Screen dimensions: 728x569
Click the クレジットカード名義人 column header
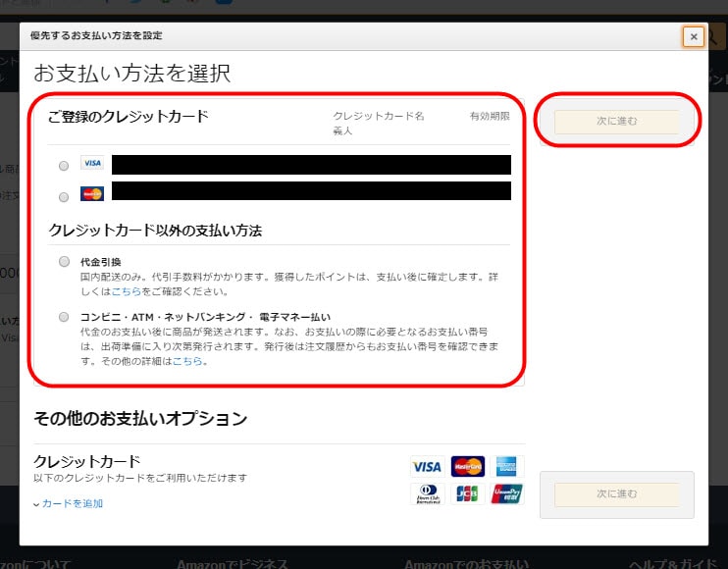point(379,123)
